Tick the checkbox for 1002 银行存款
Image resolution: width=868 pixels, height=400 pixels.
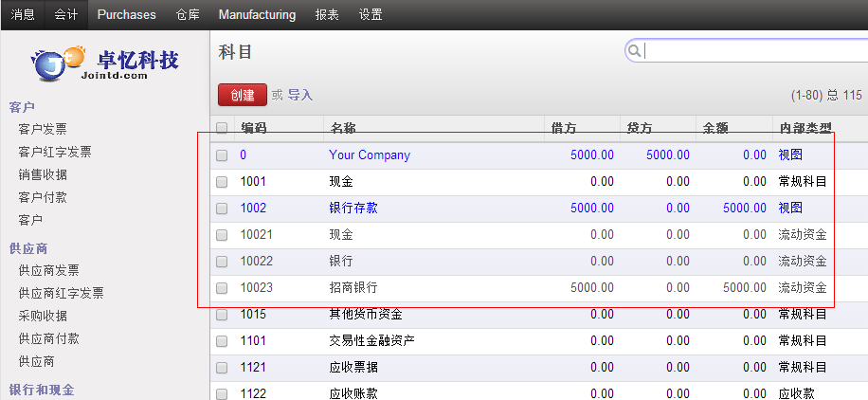pyautogui.click(x=222, y=209)
